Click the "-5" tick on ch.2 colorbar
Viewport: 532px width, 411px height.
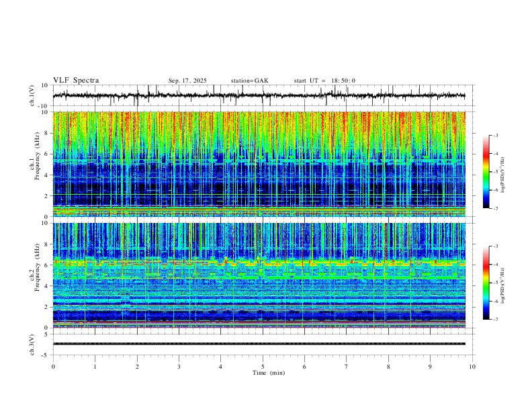(496, 283)
